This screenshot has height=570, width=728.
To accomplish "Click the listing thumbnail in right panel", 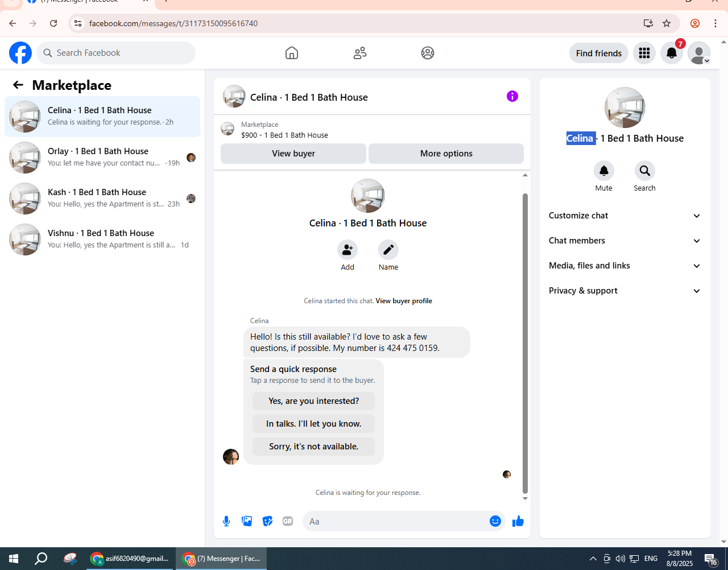I will coord(625,108).
